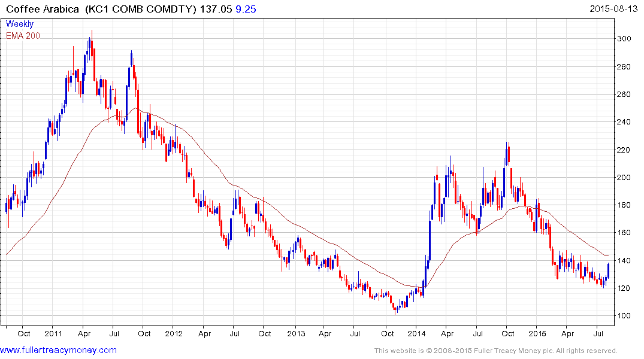Screen dimensions: 644x359
Task: Select the date 2015-08-13
Action: pyautogui.click(x=613, y=9)
